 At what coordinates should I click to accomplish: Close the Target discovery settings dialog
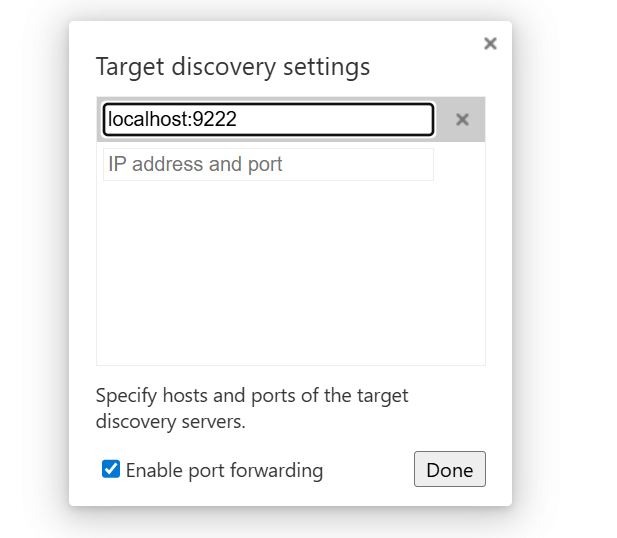[x=490, y=43]
